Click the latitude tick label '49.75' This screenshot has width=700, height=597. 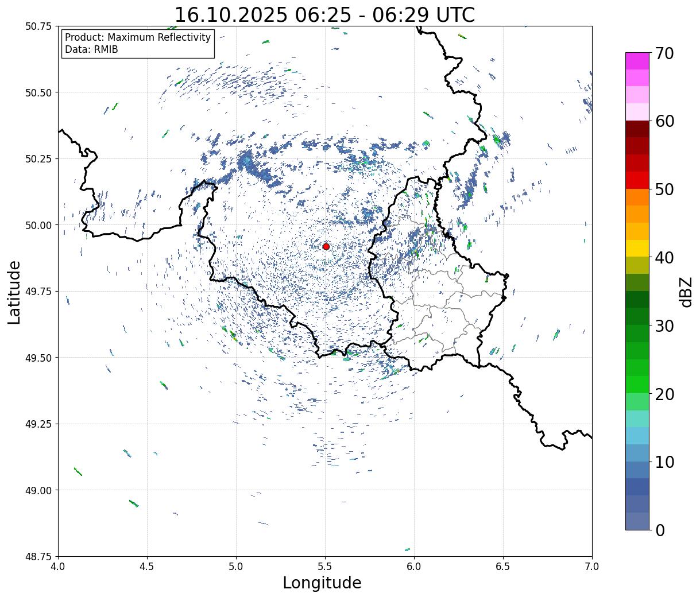coord(38,292)
